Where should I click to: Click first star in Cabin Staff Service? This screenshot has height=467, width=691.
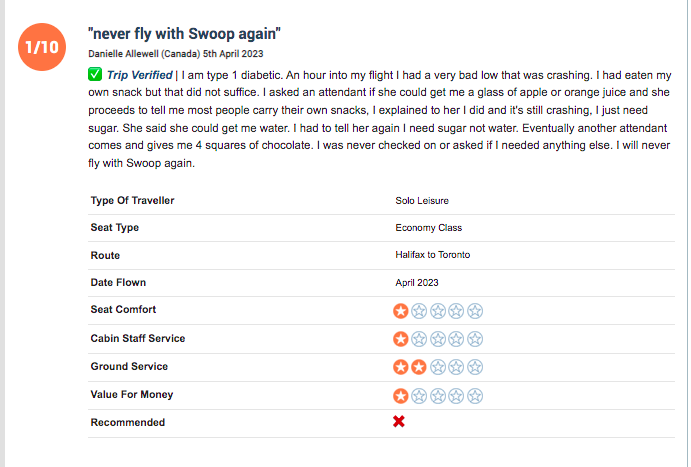400,339
